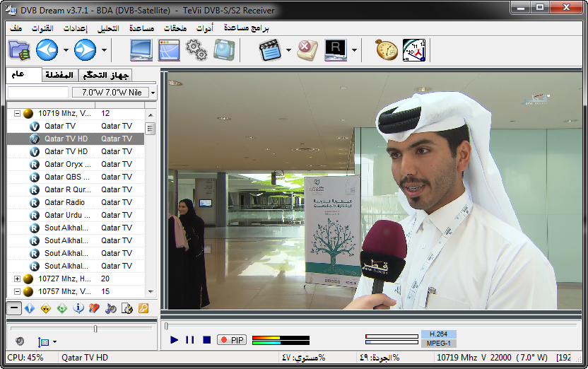Open the ملحقات menu

[175, 28]
